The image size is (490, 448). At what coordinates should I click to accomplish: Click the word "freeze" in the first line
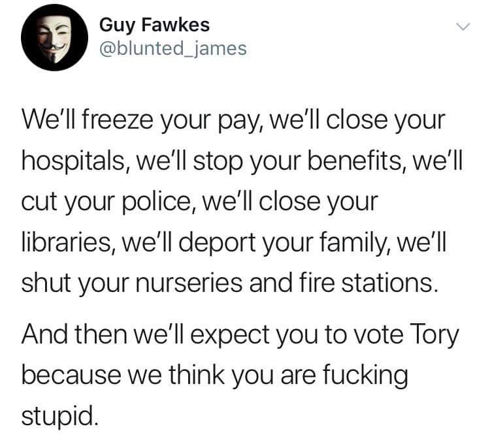pos(118,120)
